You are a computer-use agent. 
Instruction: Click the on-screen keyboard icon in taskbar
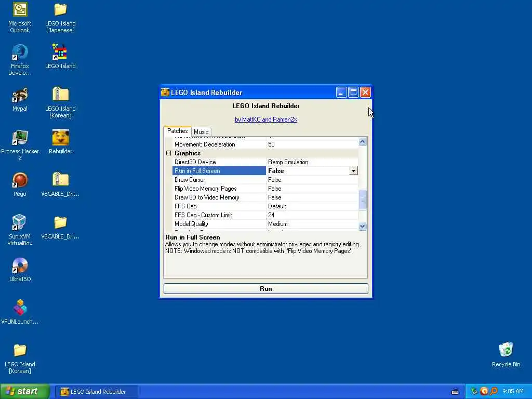(455, 392)
